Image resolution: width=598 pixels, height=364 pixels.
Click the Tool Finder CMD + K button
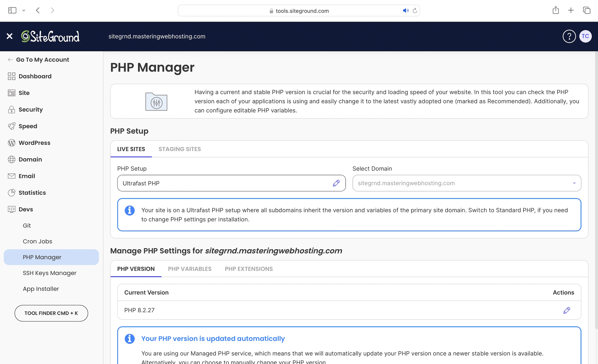(51, 313)
